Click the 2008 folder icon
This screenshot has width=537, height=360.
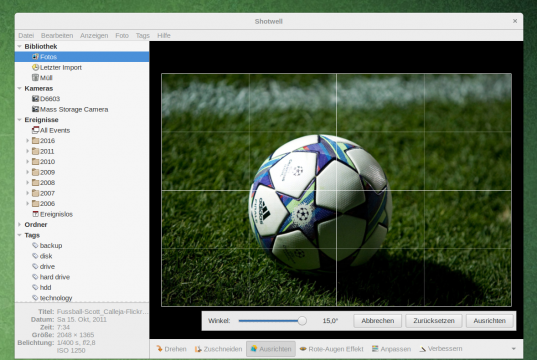point(35,183)
